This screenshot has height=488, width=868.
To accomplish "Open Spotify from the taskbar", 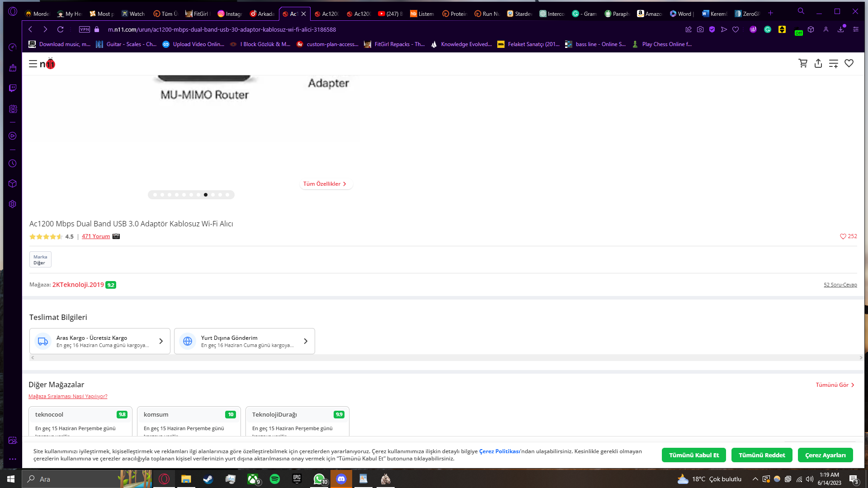I will point(275,479).
